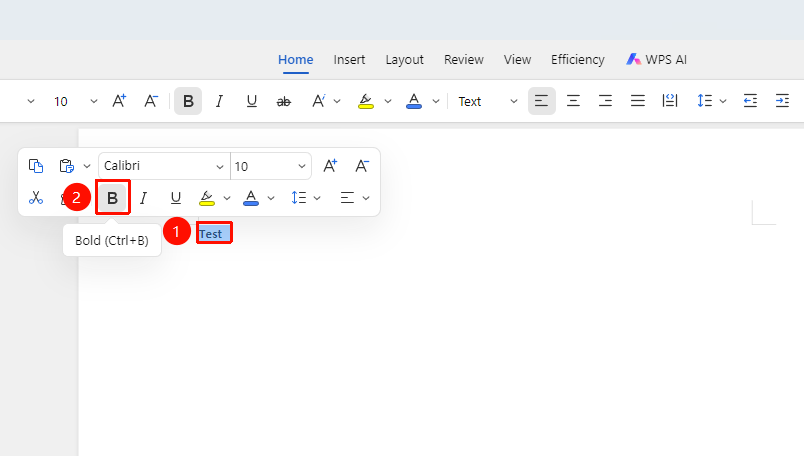The height and width of the screenshot is (456, 804).
Task: Decrease font size in floating toolbar
Action: coord(362,166)
